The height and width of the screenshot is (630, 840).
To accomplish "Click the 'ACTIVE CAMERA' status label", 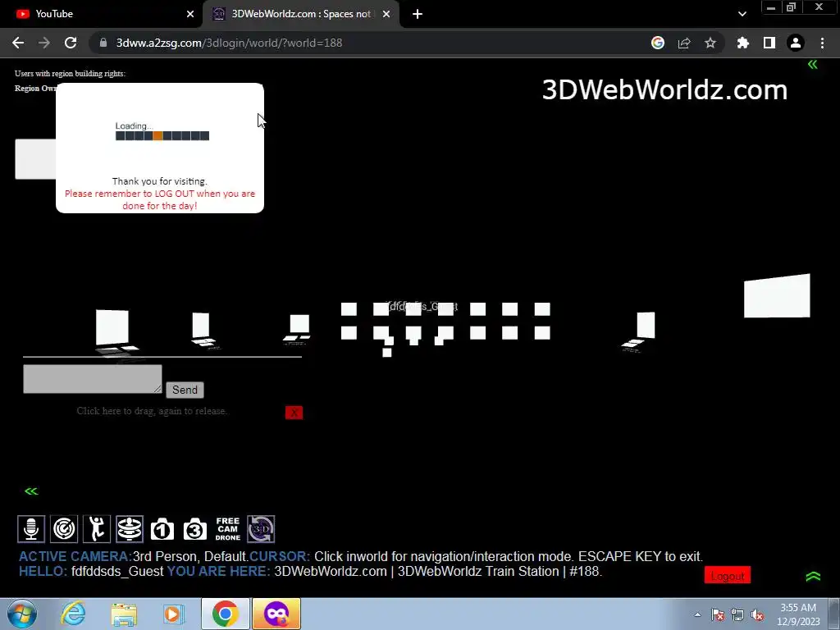I will (75, 557).
